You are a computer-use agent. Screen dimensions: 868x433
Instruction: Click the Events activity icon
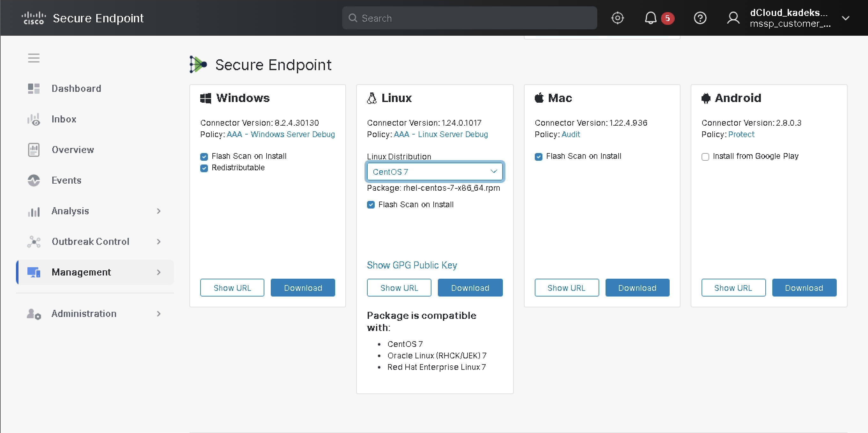(34, 180)
